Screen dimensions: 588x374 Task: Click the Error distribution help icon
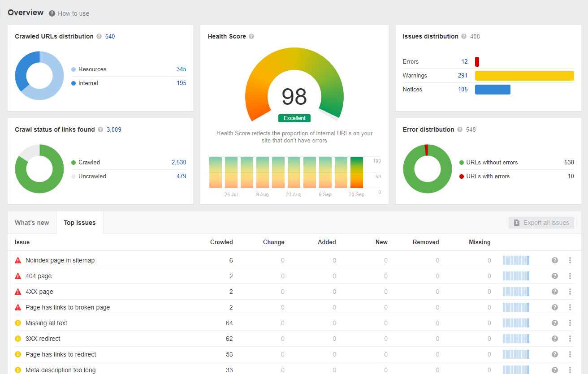point(460,129)
